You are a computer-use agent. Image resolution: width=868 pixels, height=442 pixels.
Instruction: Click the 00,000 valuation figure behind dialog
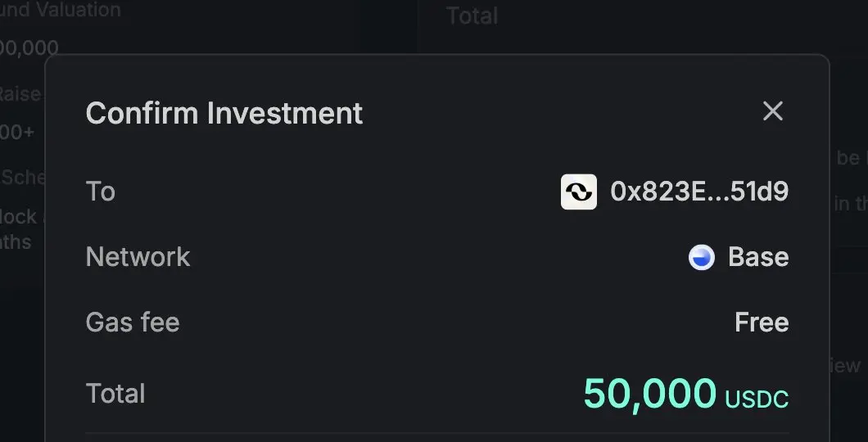pos(29,48)
